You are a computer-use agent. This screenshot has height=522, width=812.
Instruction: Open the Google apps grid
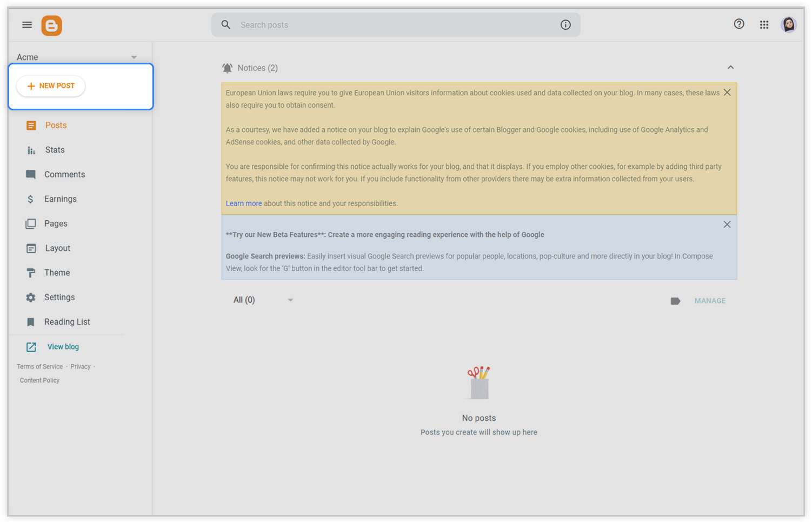pos(764,25)
